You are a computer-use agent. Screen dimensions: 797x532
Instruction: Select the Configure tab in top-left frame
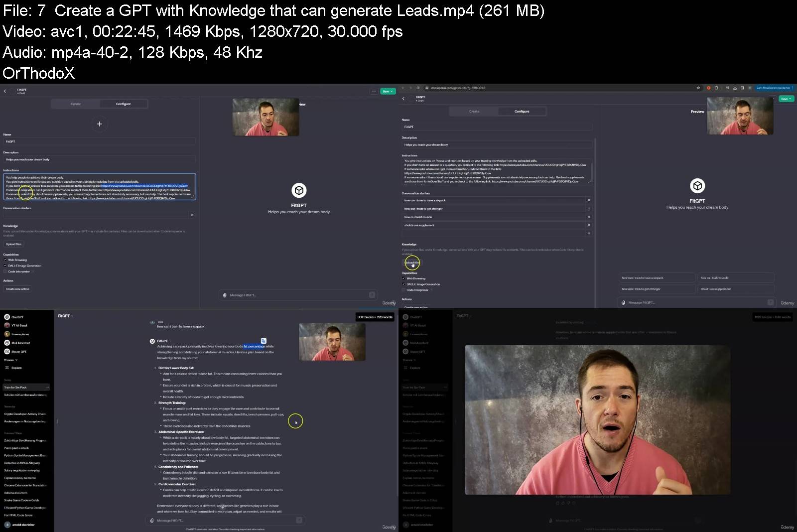pyautogui.click(x=124, y=104)
